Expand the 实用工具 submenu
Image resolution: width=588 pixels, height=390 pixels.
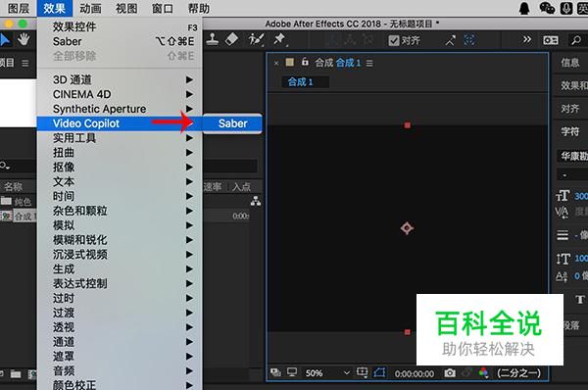coord(120,138)
